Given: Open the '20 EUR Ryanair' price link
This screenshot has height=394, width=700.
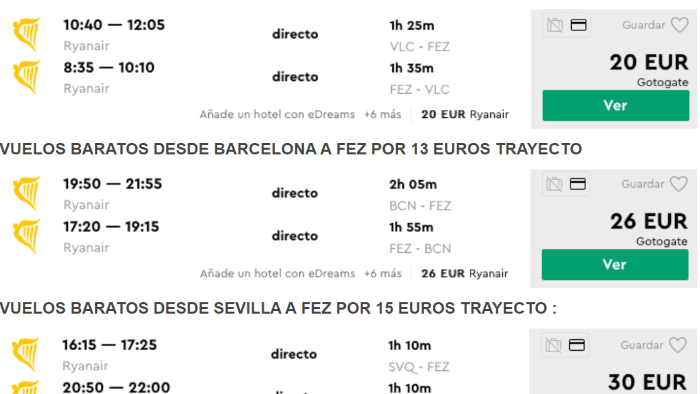Looking at the screenshot, I should 465,115.
